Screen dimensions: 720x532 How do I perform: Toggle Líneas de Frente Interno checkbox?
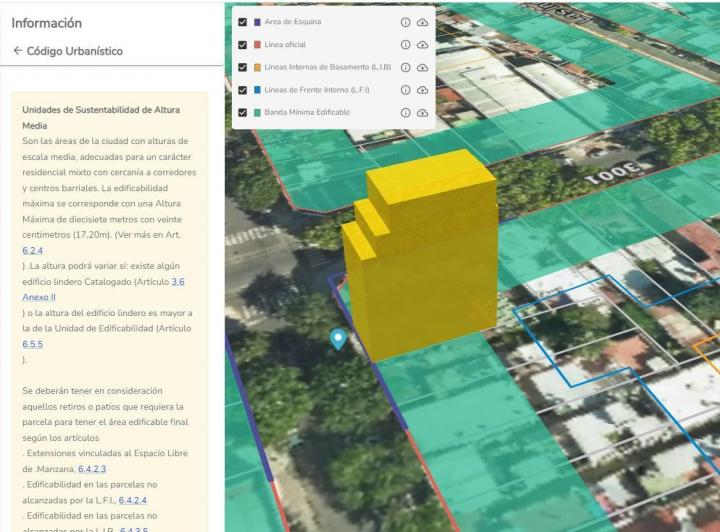pos(243,90)
